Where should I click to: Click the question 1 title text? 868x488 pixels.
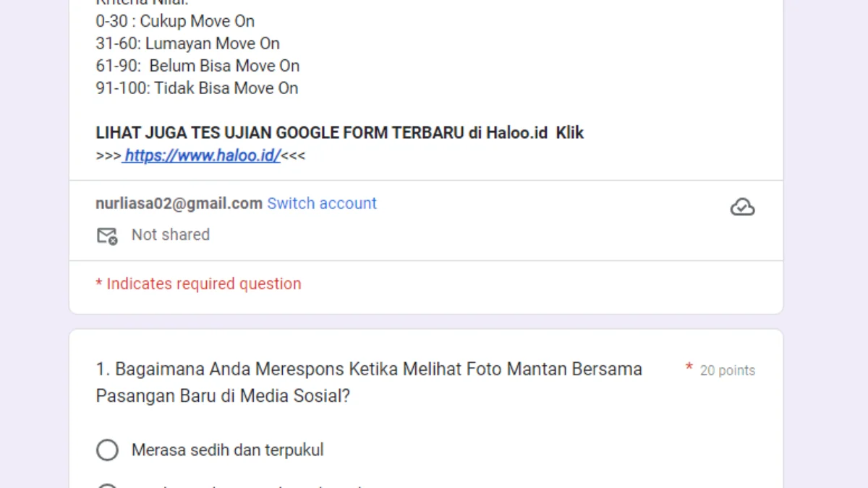click(x=369, y=382)
